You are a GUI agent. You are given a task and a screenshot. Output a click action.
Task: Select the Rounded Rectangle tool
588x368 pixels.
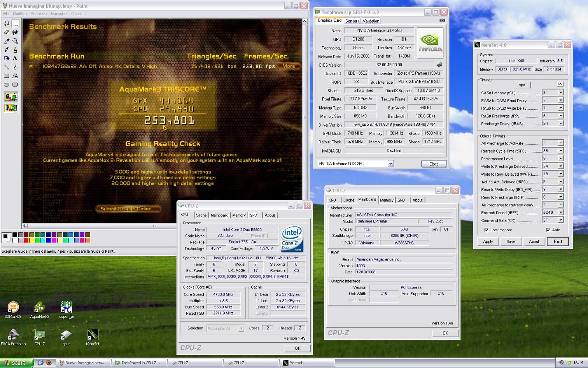[x=15, y=85]
